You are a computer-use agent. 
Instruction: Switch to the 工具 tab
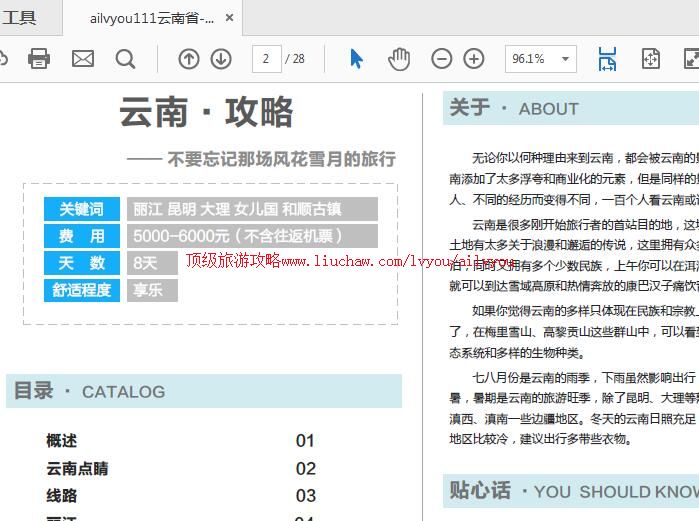click(20, 17)
